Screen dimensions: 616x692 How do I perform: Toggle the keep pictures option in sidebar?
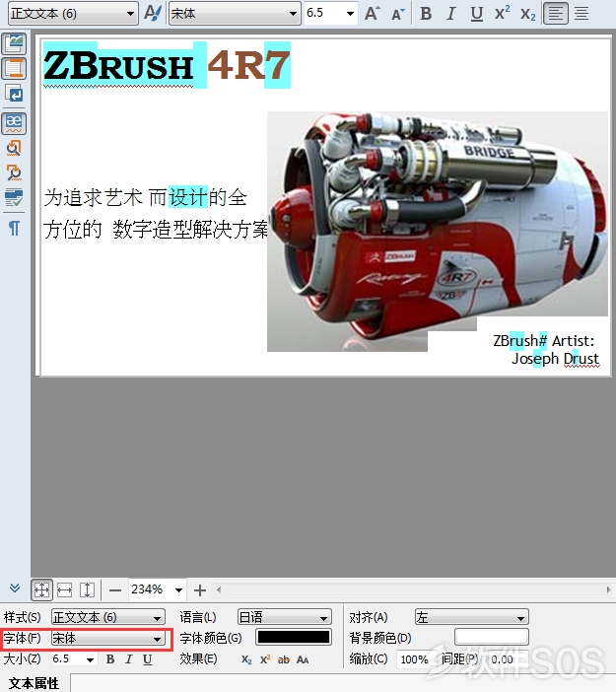14,43
